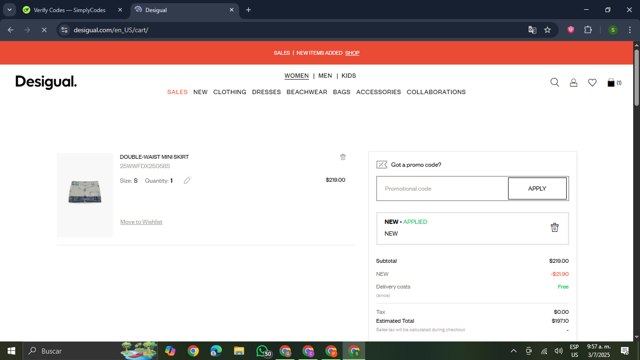640x360 pixels.
Task: Open the COLLABORATIONS menu
Action: [x=436, y=92]
